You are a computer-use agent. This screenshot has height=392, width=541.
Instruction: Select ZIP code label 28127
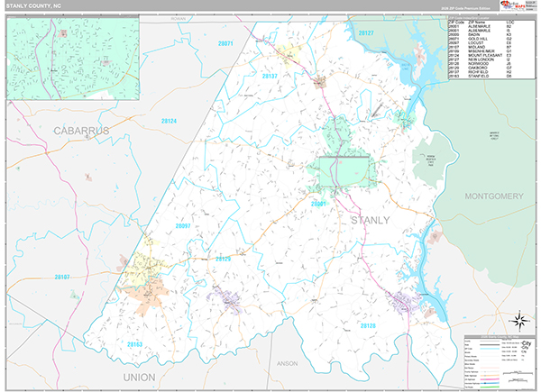[x=366, y=33]
